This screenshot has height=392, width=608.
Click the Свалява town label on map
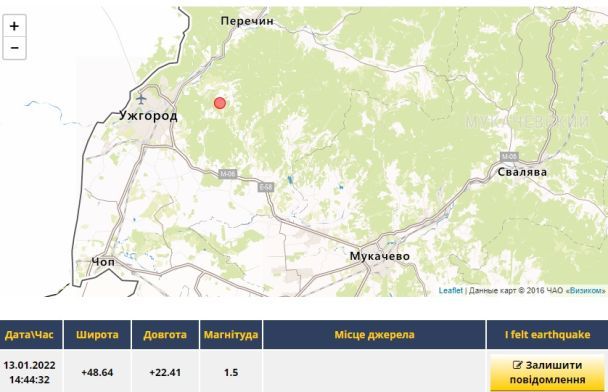[x=522, y=172]
